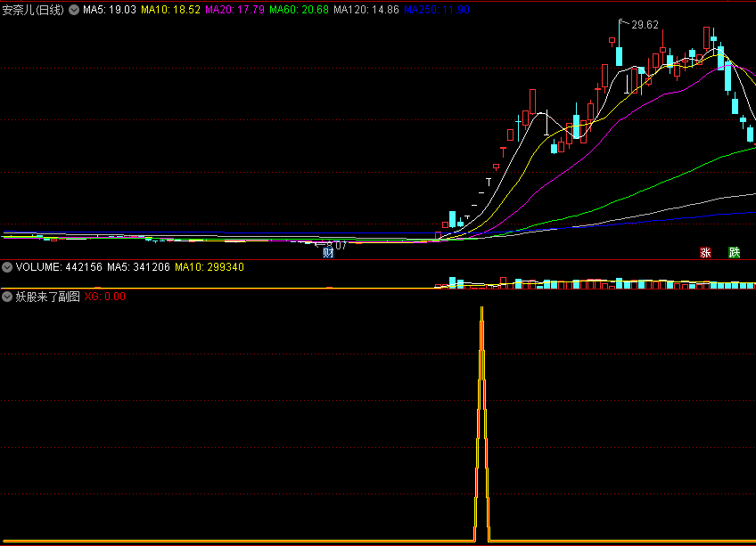Click the blue MA250: 11.90 label
This screenshot has width=756, height=546.
pyautogui.click(x=437, y=10)
